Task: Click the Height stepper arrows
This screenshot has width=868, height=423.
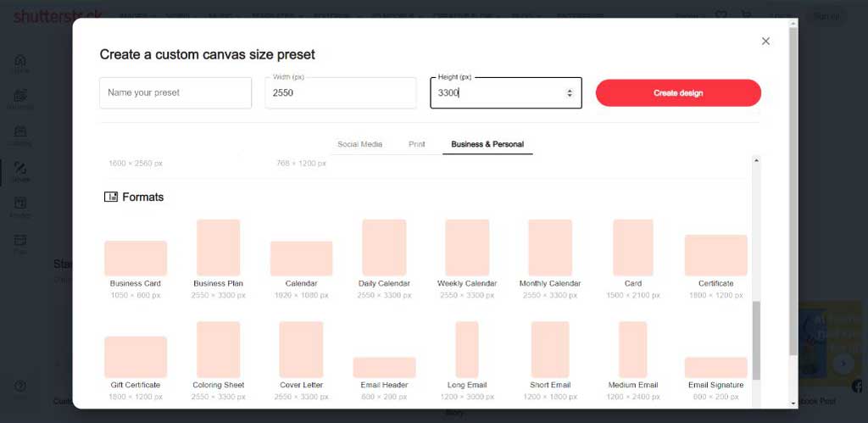Action: tap(569, 93)
